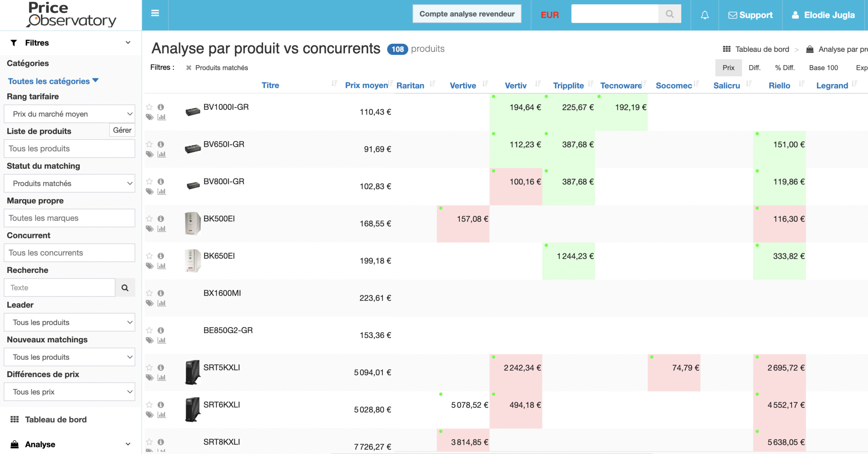868x454 pixels.
Task: Open chart for BX1600MI
Action: [x=162, y=303]
